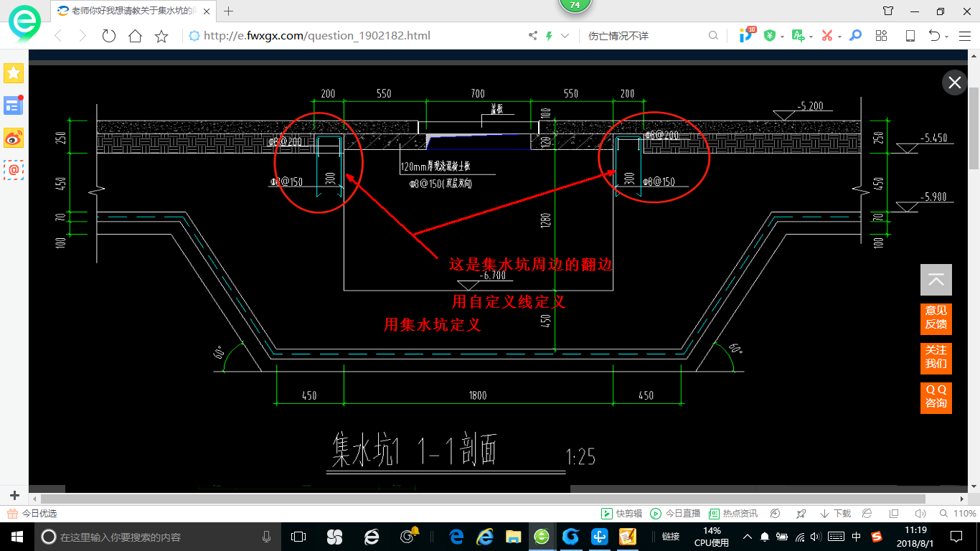Open the browser home page
The image size is (980, 551).
(135, 36)
